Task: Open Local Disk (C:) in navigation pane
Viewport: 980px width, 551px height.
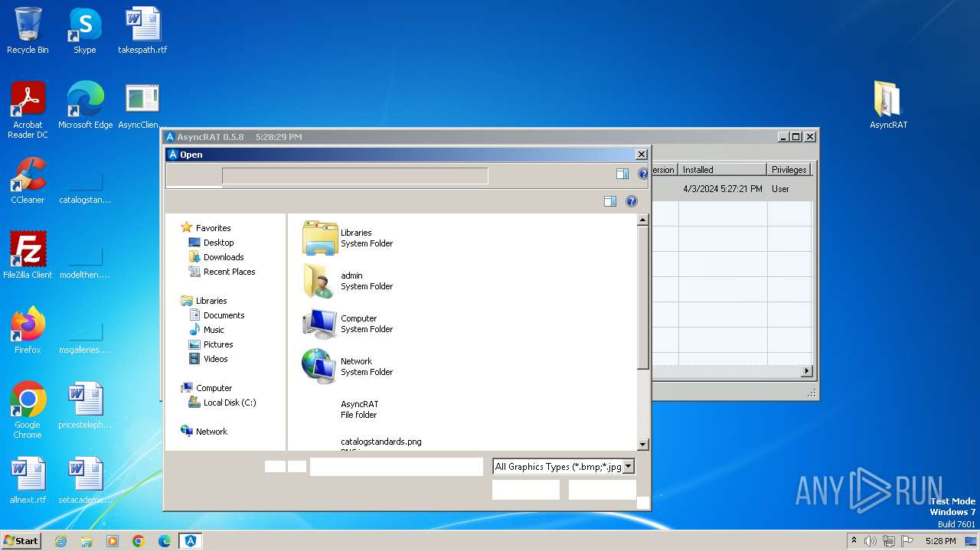Action: click(x=223, y=403)
